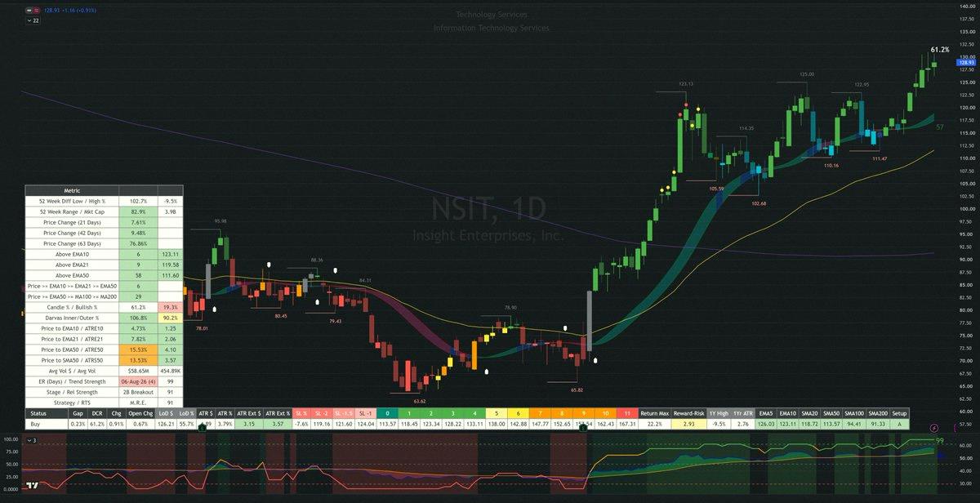Select the Darvas Inner/Outer % row label

point(72,318)
